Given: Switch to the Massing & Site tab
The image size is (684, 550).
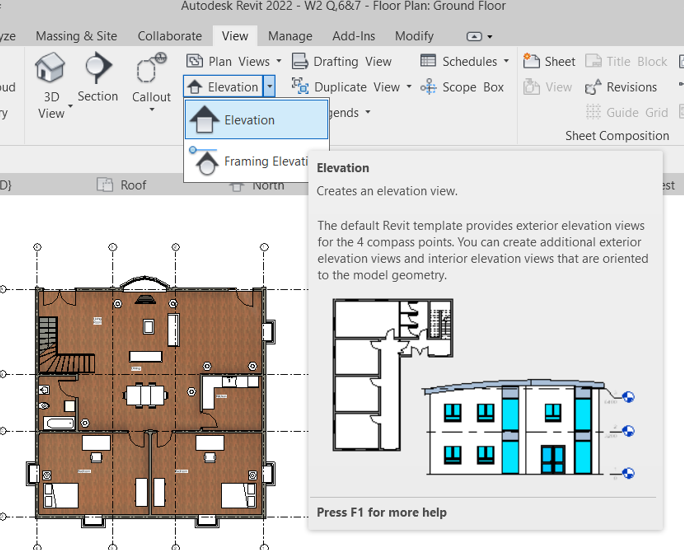Looking at the screenshot, I should point(76,36).
